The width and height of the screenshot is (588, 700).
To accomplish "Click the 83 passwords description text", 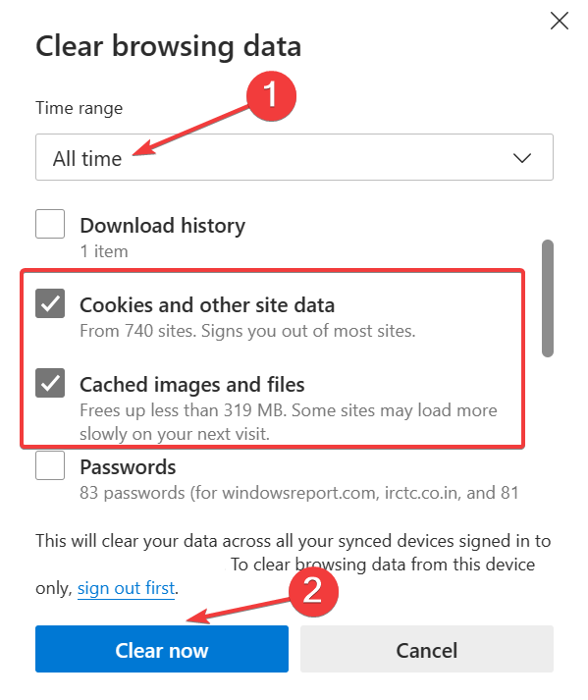I will click(x=299, y=493).
